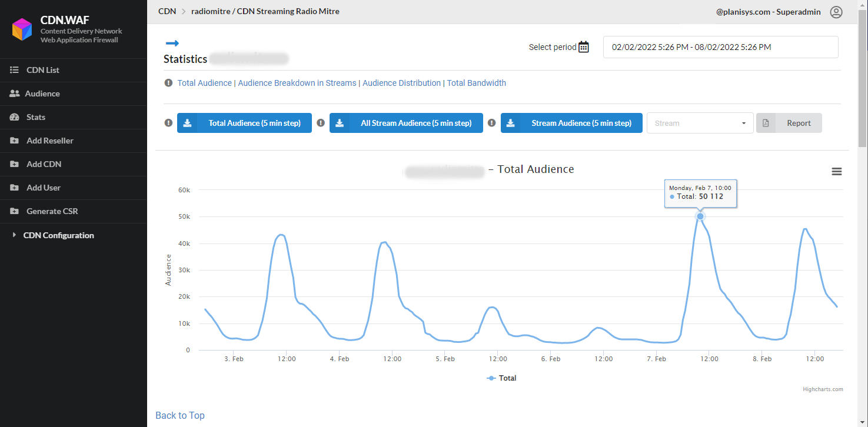This screenshot has width=868, height=427.
Task: Jump to Audience Distribution link
Action: click(401, 83)
